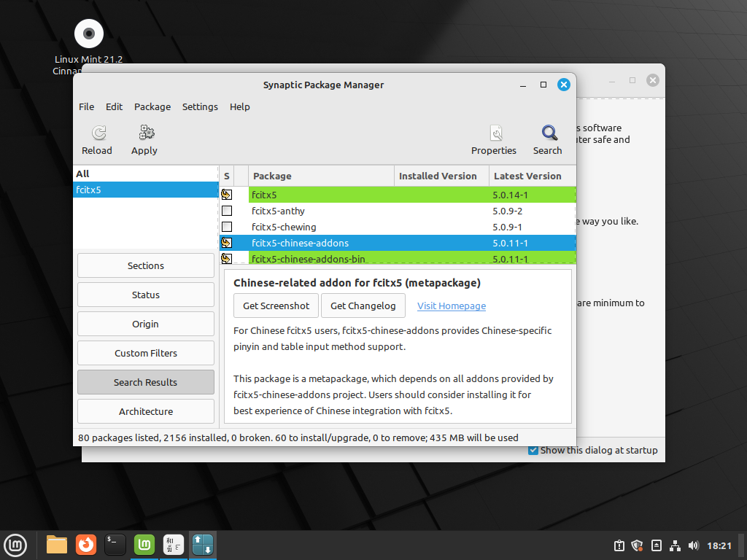The image size is (747, 560).
Task: Click Get Changelog button
Action: pos(363,306)
